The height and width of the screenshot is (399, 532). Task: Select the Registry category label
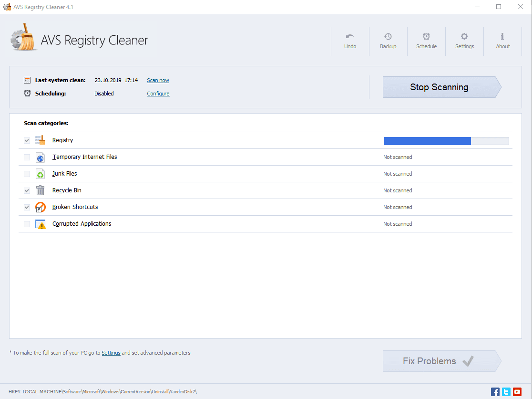pyautogui.click(x=62, y=140)
